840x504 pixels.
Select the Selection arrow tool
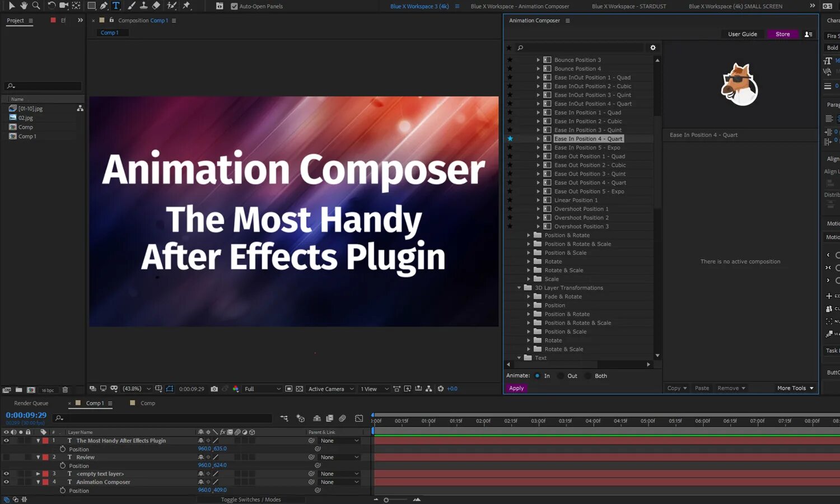coord(11,6)
